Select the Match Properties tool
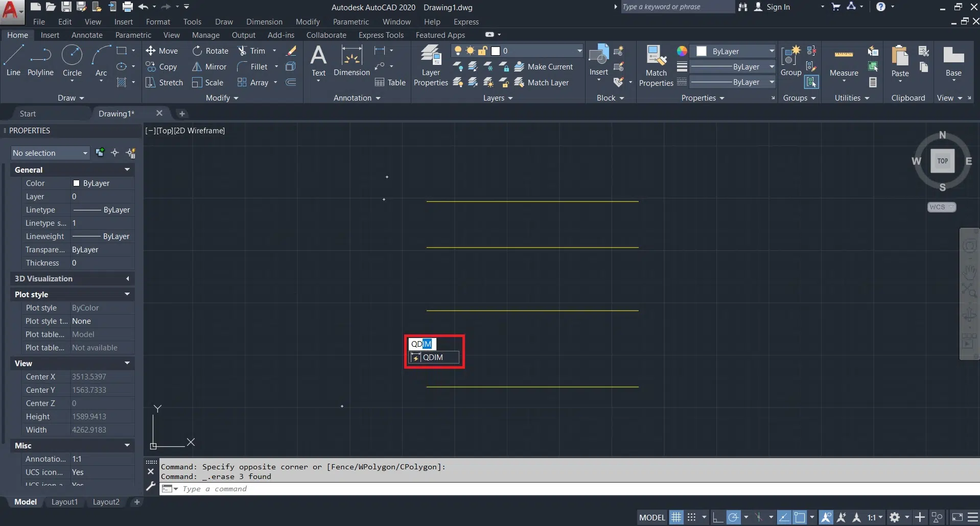Screen dimensions: 980x526 pos(656,65)
